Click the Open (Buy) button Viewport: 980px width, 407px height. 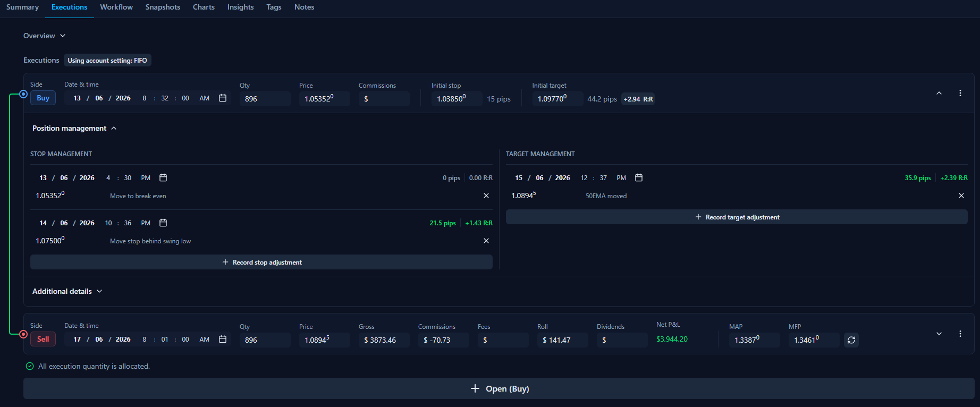pos(499,388)
